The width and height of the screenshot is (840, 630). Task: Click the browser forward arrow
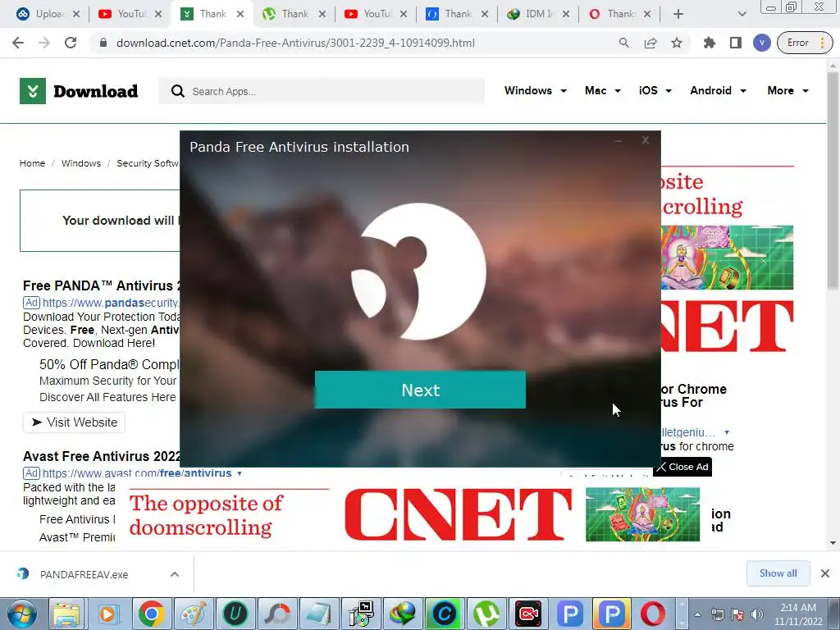pos(44,43)
